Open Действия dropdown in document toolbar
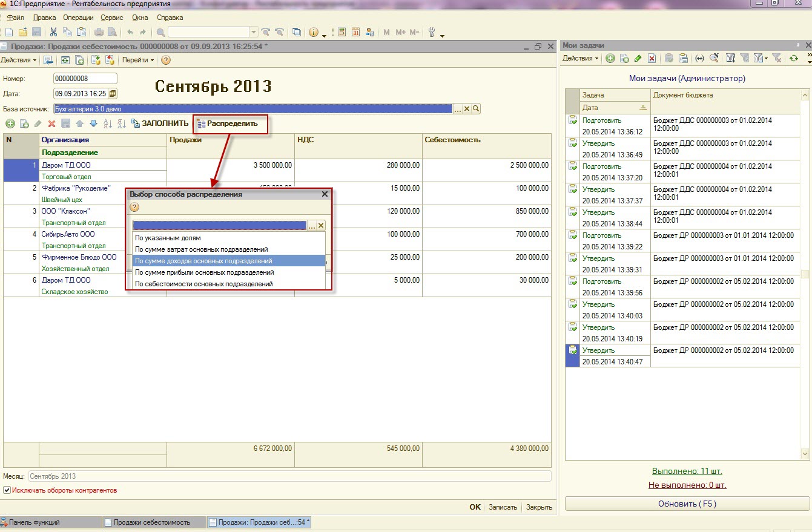The width and height of the screenshot is (812, 532). 19,60
